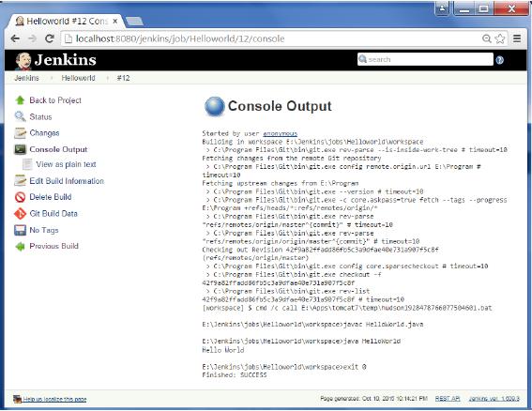The width and height of the screenshot is (532, 411).
Task: Click the Changes notepad icon
Action: coord(20,133)
